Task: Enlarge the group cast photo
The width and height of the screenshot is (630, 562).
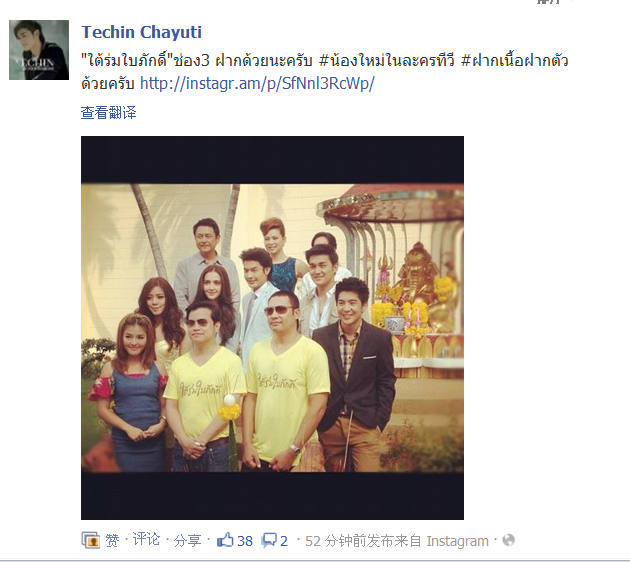Action: click(272, 328)
